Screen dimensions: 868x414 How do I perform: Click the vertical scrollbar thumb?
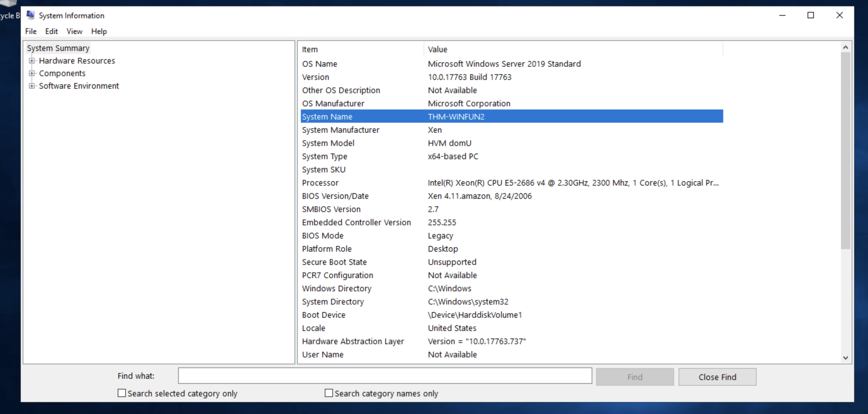[x=845, y=150]
